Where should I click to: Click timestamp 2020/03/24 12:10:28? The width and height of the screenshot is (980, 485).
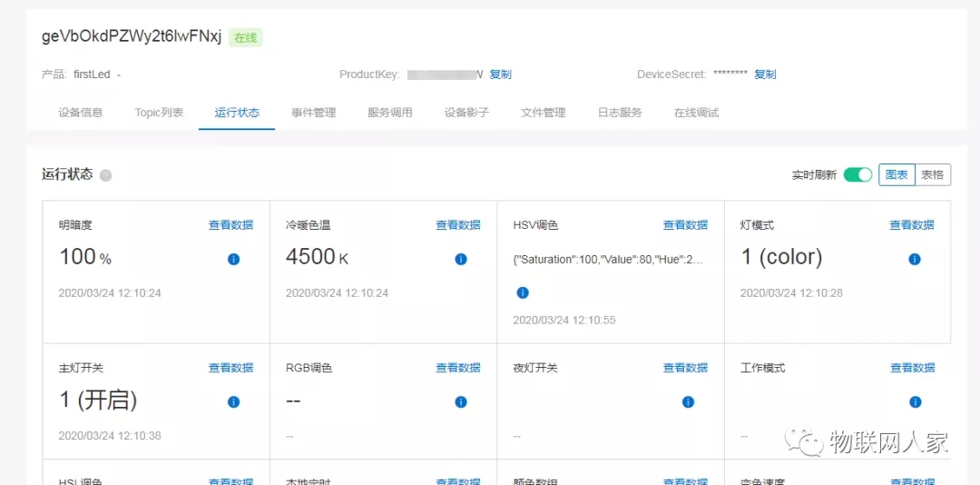pyautogui.click(x=792, y=292)
